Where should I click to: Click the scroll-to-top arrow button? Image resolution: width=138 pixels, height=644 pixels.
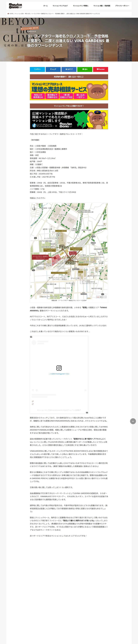click(x=133, y=421)
